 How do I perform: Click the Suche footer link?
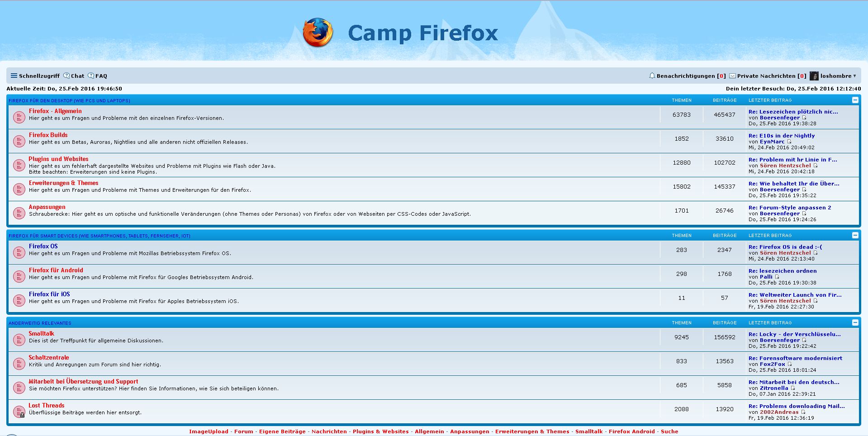[x=669, y=431]
